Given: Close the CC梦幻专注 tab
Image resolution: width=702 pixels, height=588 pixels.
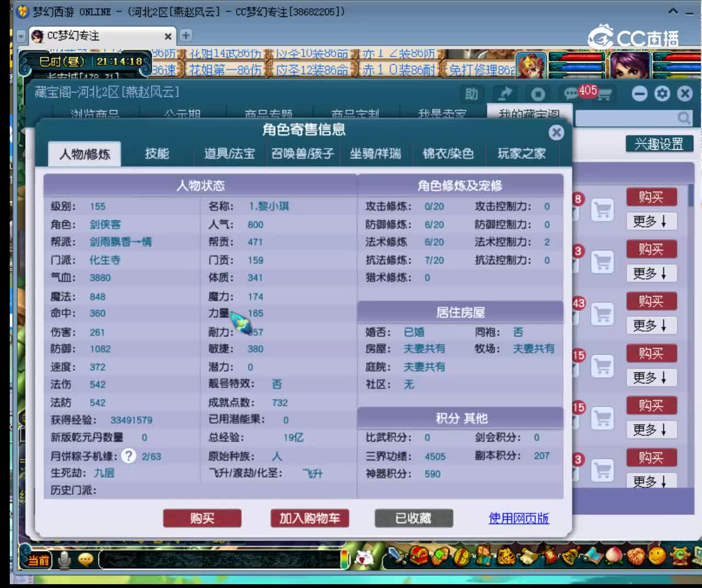Looking at the screenshot, I should [x=168, y=36].
